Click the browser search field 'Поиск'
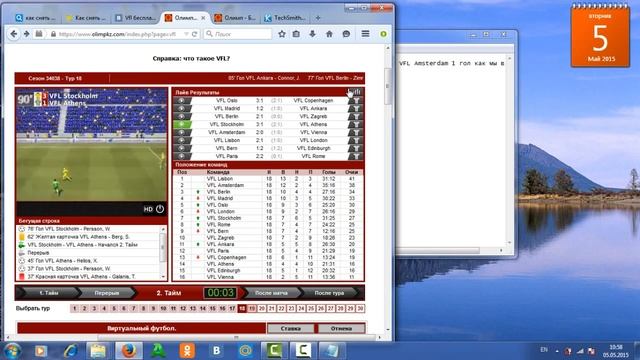This screenshot has width=640, height=360. [238, 34]
